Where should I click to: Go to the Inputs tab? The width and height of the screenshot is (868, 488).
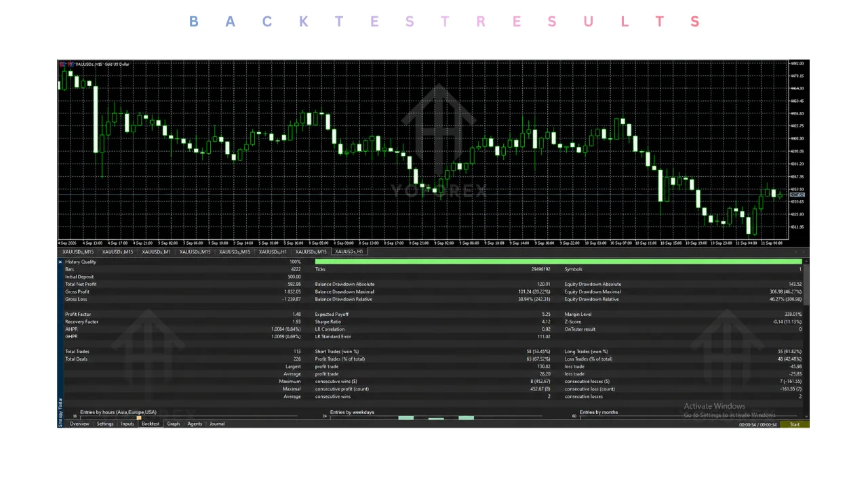coord(127,424)
